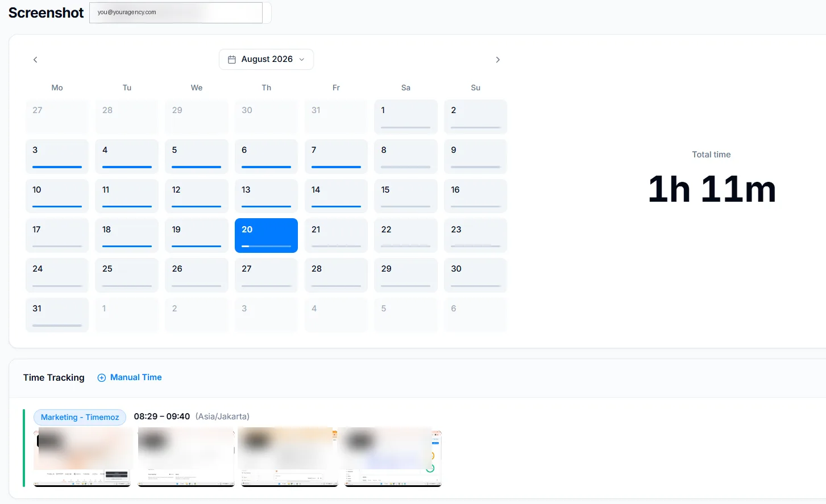Select day 10 in the calendar
Image resolution: width=826 pixels, height=504 pixels.
[57, 196]
